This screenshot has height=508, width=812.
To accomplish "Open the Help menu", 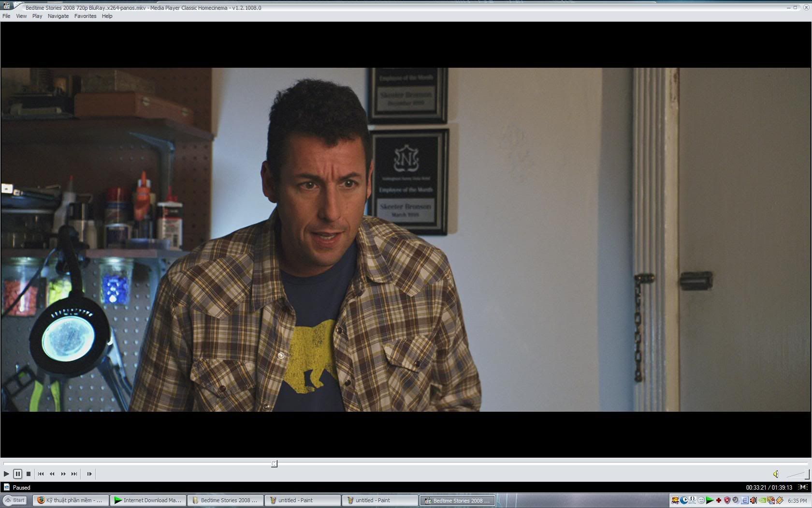I will tap(107, 16).
